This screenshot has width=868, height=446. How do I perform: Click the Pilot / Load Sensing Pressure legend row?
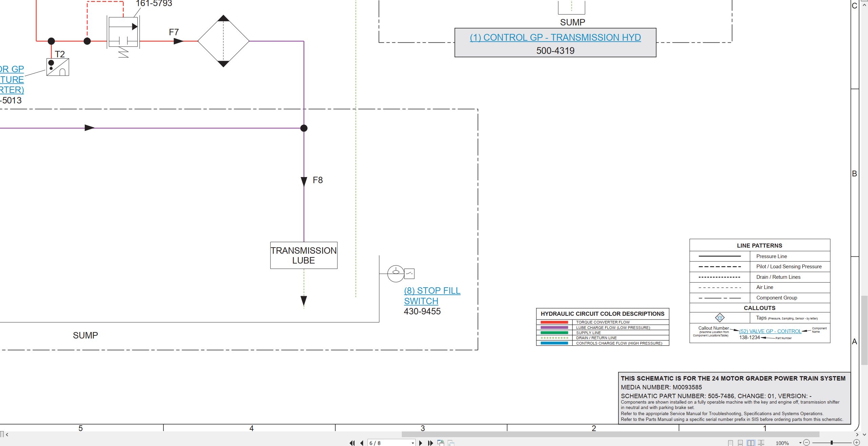click(760, 267)
